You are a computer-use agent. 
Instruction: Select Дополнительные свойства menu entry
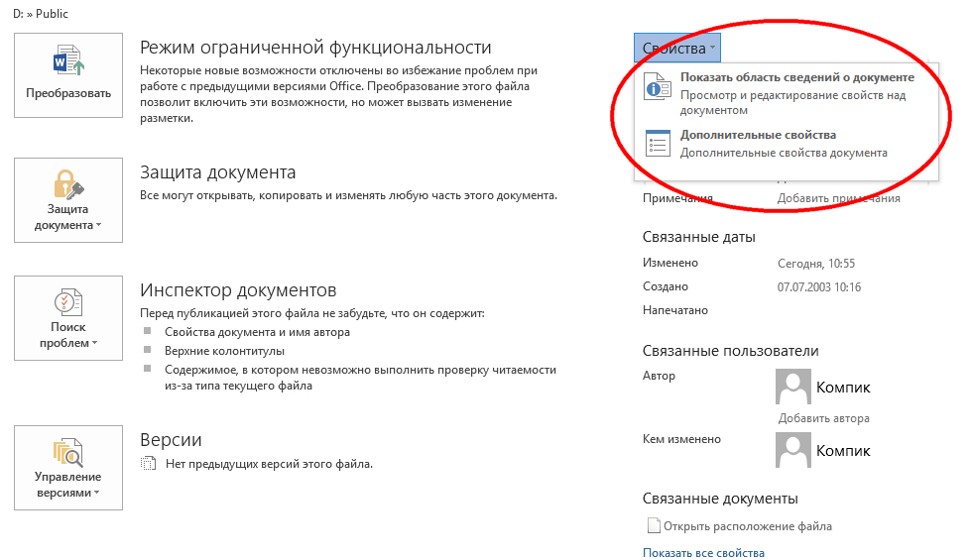tap(758, 135)
